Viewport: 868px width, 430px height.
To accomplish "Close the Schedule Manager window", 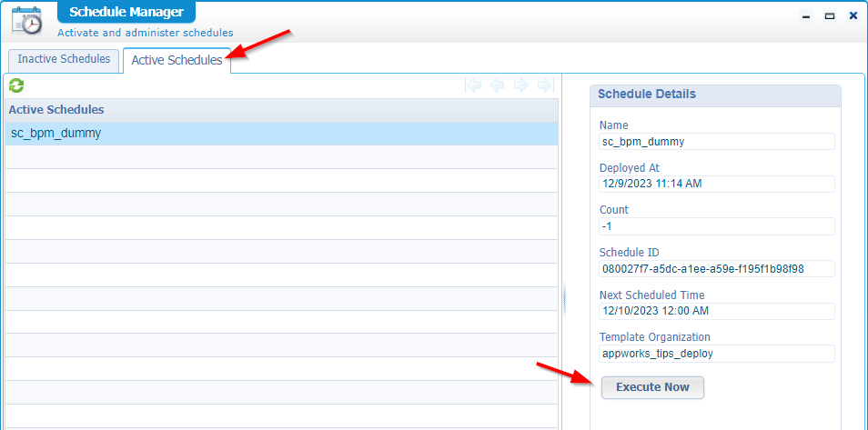I will pyautogui.click(x=853, y=16).
